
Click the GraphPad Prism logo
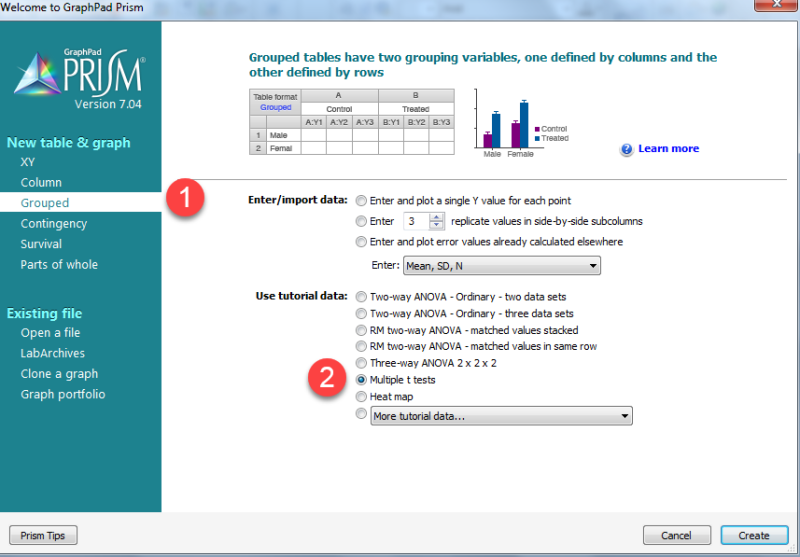pyautogui.click(x=79, y=72)
